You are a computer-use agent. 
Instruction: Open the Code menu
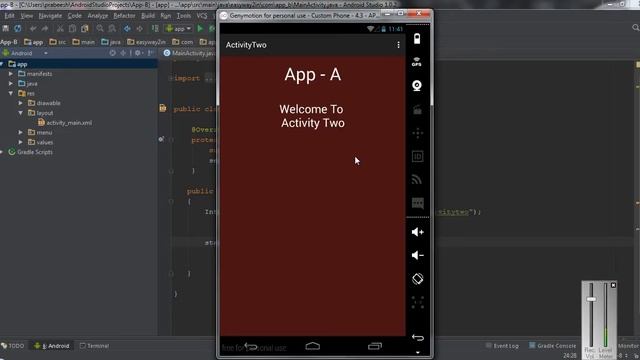(x=74, y=16)
